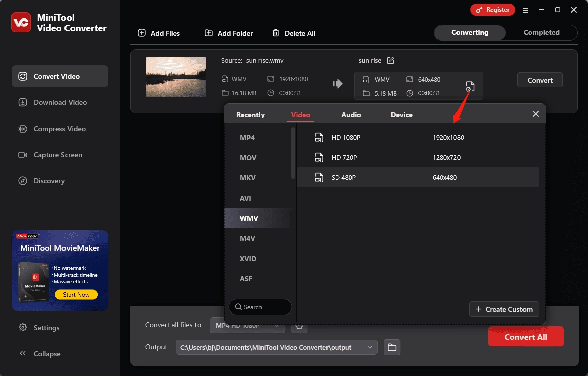
Task: Click Delete All button
Action: pos(294,33)
